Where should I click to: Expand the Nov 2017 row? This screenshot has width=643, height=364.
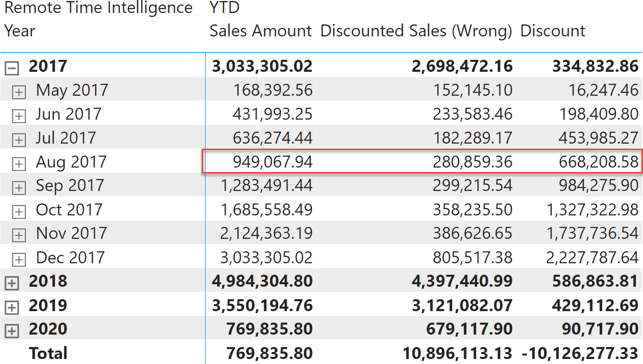(x=18, y=235)
